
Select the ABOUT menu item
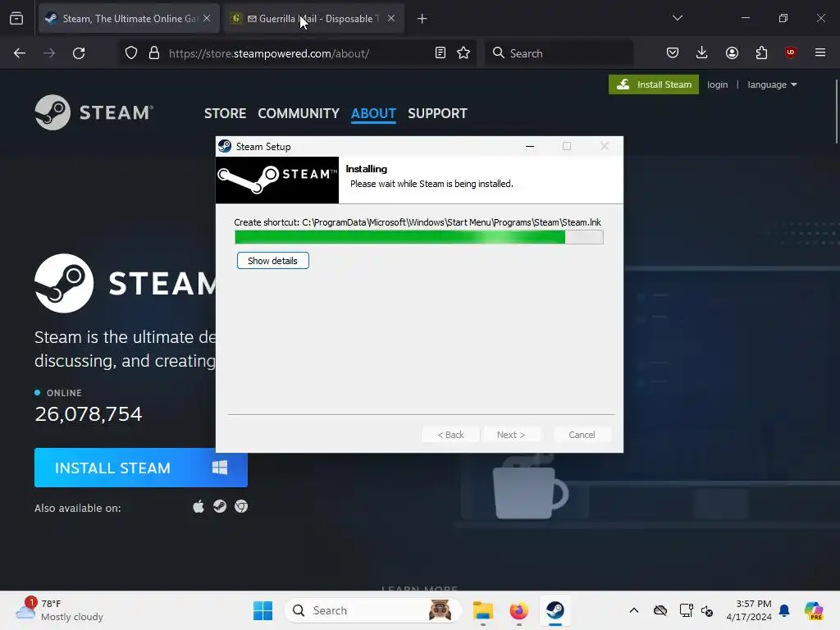tap(373, 113)
